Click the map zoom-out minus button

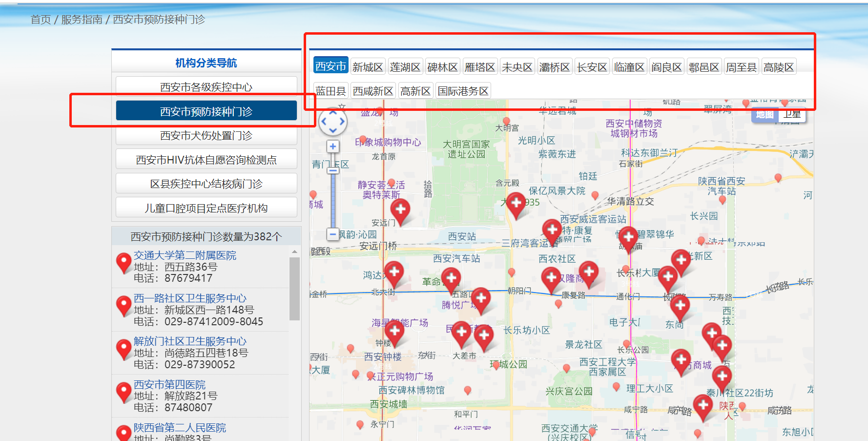coord(333,234)
